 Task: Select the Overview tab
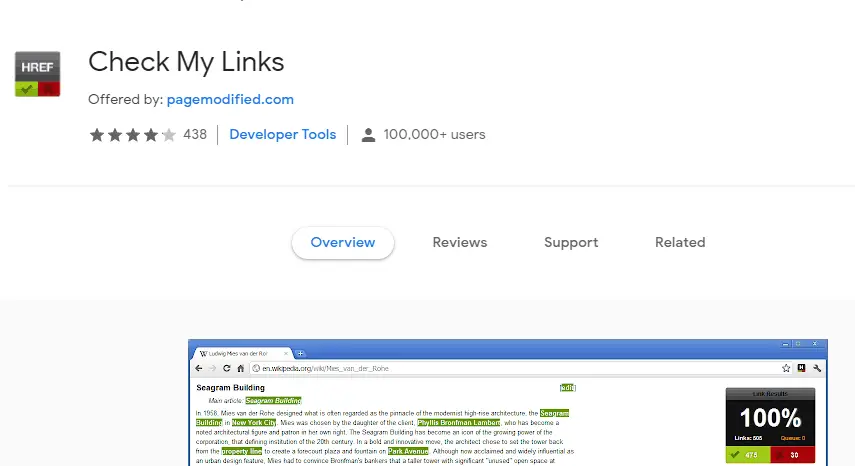(x=343, y=243)
